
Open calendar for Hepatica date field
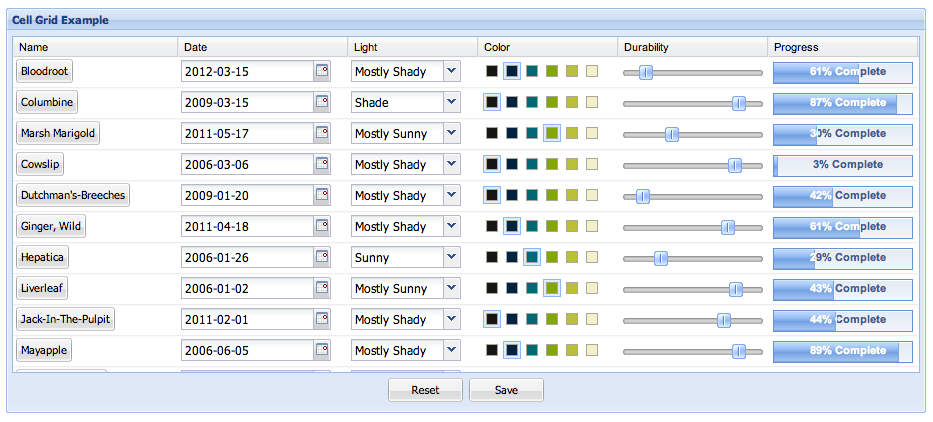pos(322,257)
